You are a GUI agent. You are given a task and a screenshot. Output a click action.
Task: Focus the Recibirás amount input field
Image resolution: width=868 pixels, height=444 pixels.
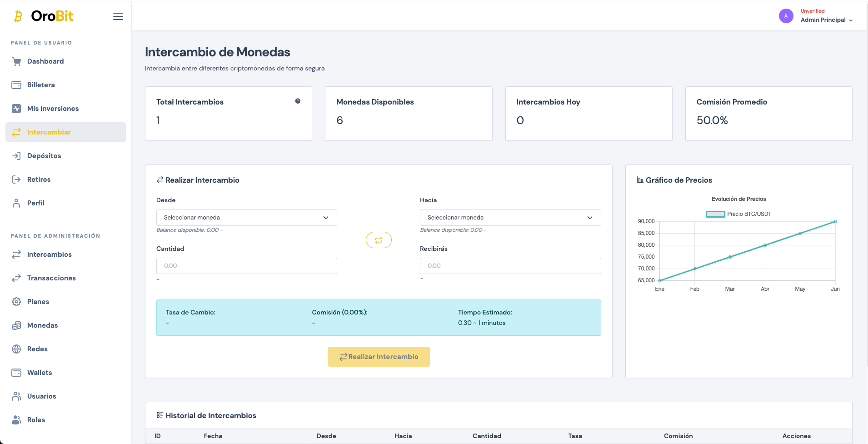click(510, 266)
